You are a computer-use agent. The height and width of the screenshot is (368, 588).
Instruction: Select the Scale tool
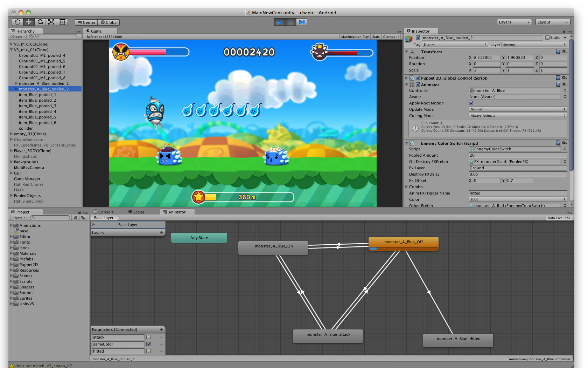[51, 22]
